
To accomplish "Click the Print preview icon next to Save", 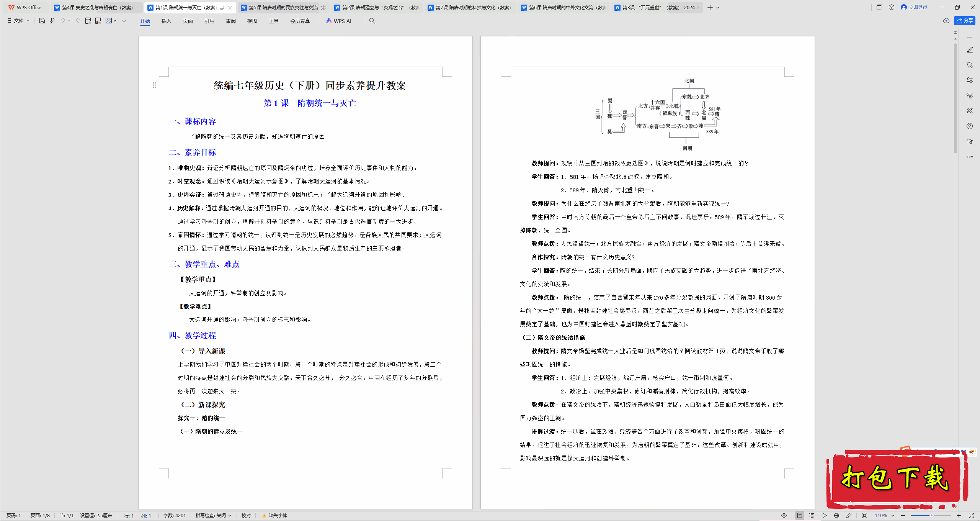I will tap(52, 21).
